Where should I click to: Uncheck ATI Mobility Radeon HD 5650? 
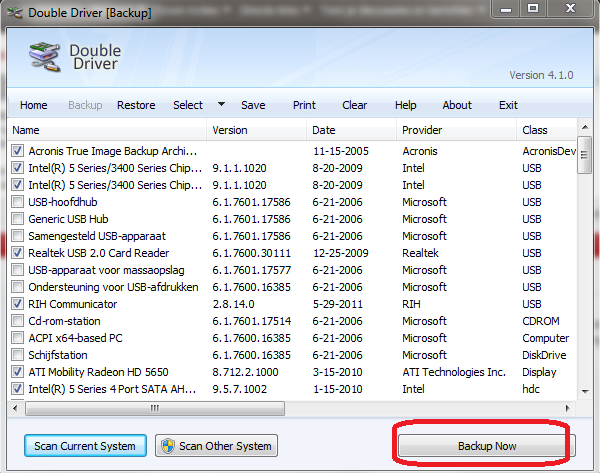(18, 372)
